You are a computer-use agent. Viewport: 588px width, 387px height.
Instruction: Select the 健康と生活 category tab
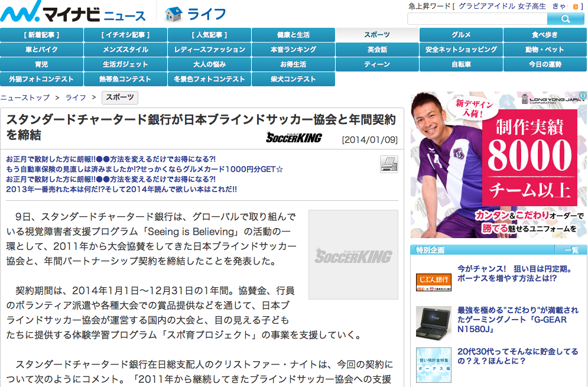coord(293,35)
